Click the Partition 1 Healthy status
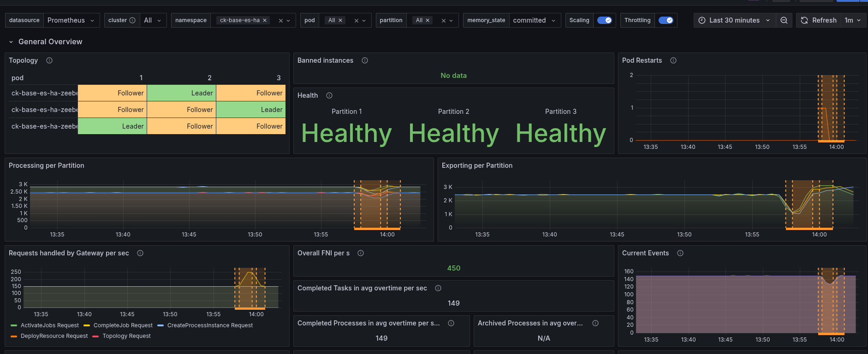Screen dimensions: 868x354 point(347,134)
